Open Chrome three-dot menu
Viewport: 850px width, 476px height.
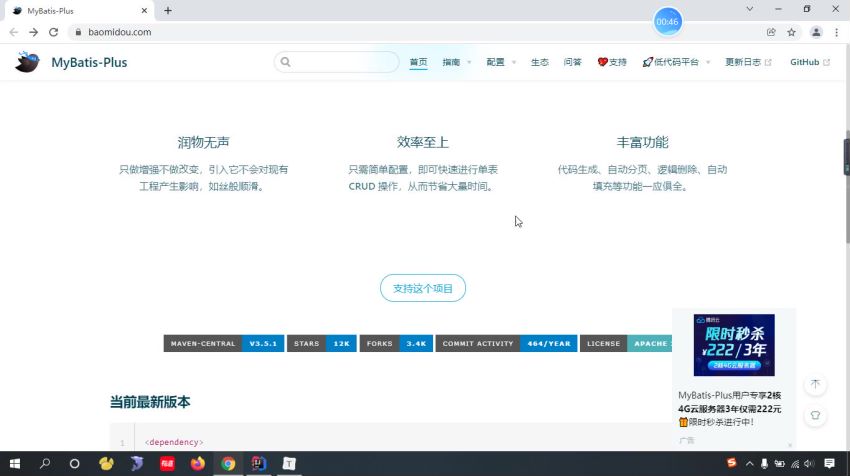[x=836, y=32]
